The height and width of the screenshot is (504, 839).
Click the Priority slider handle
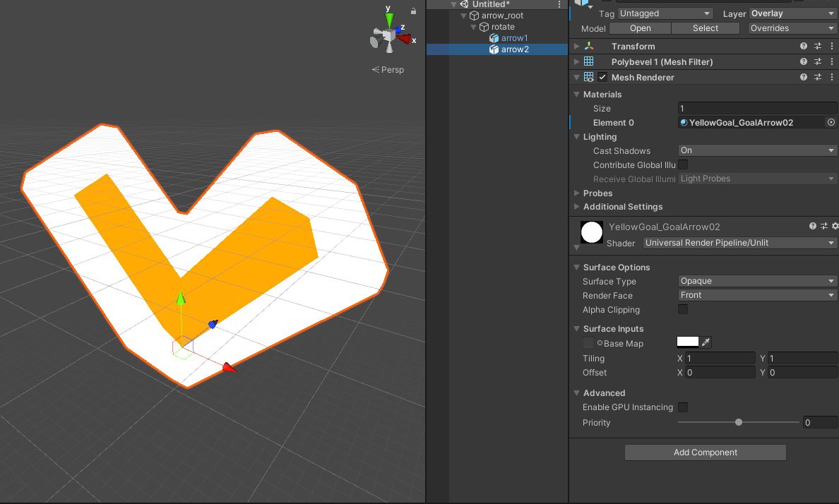739,422
